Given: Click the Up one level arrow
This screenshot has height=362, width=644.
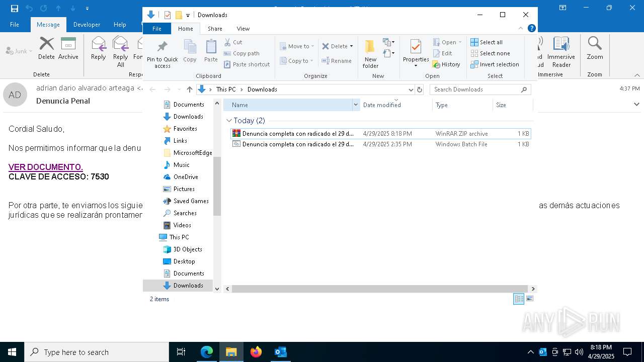Looking at the screenshot, I should pos(190,89).
